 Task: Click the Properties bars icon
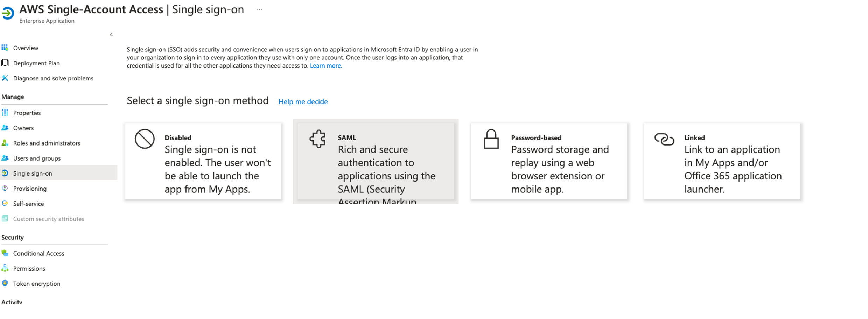click(x=5, y=113)
